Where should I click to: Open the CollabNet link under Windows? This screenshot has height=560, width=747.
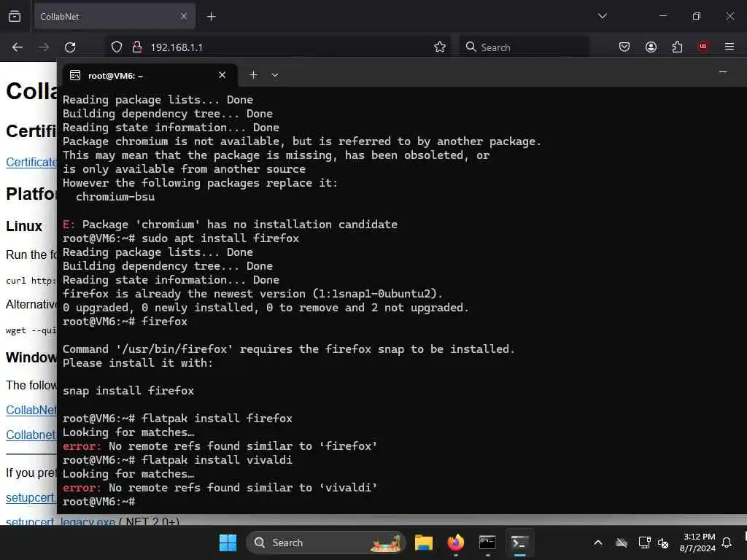click(31, 410)
